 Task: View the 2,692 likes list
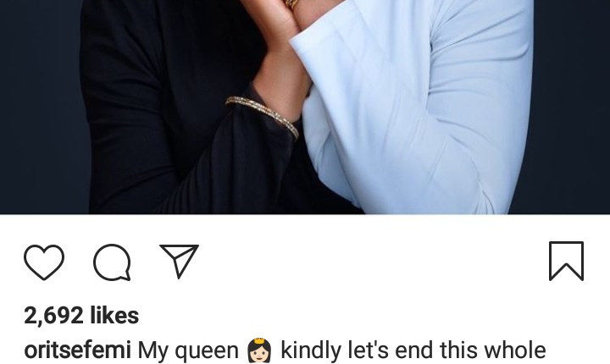(81, 315)
